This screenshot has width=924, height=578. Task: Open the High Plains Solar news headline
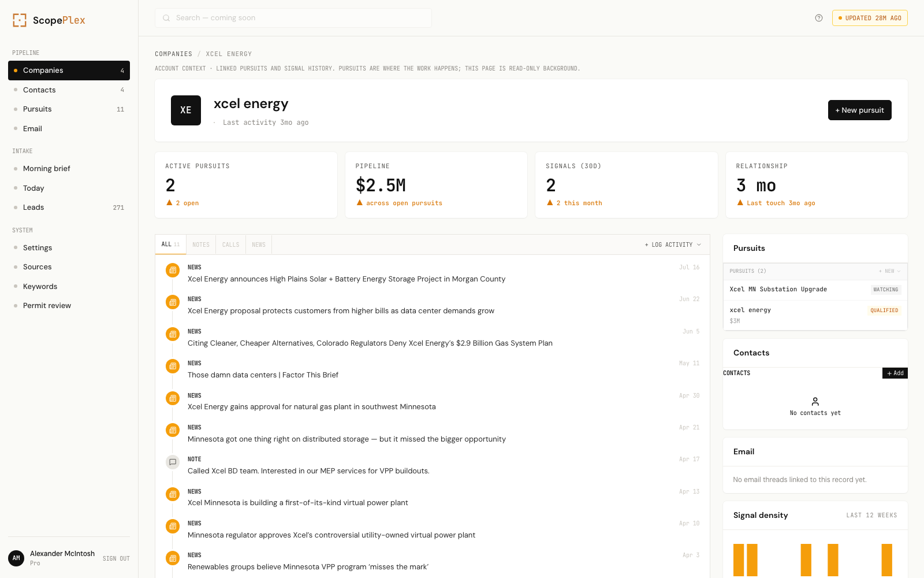click(x=346, y=279)
